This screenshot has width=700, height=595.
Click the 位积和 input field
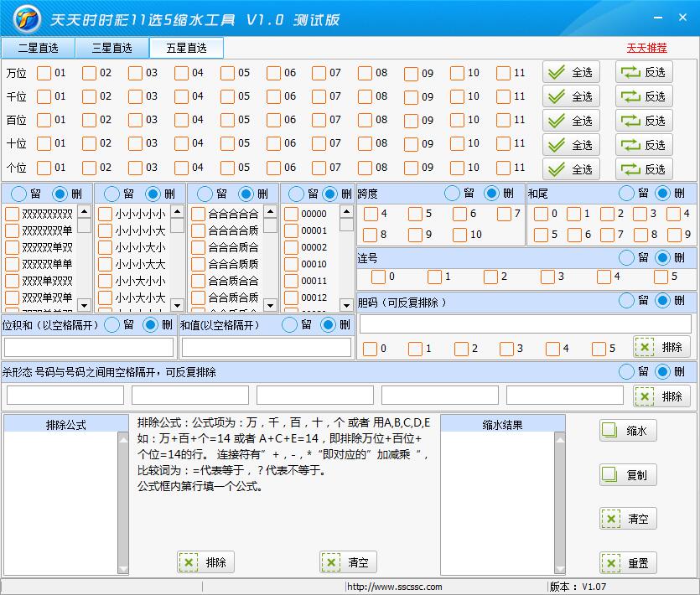pos(88,347)
